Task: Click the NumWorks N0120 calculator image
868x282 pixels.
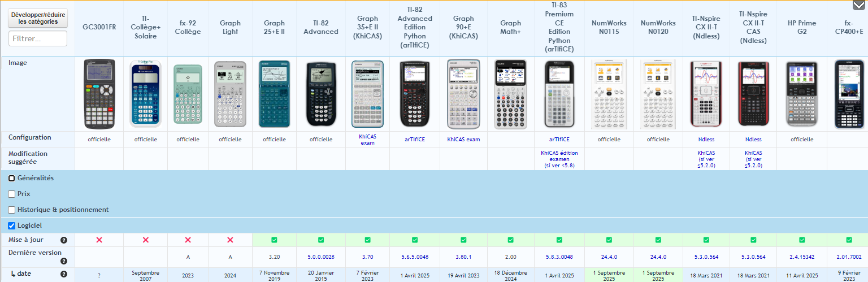Action: point(658,94)
